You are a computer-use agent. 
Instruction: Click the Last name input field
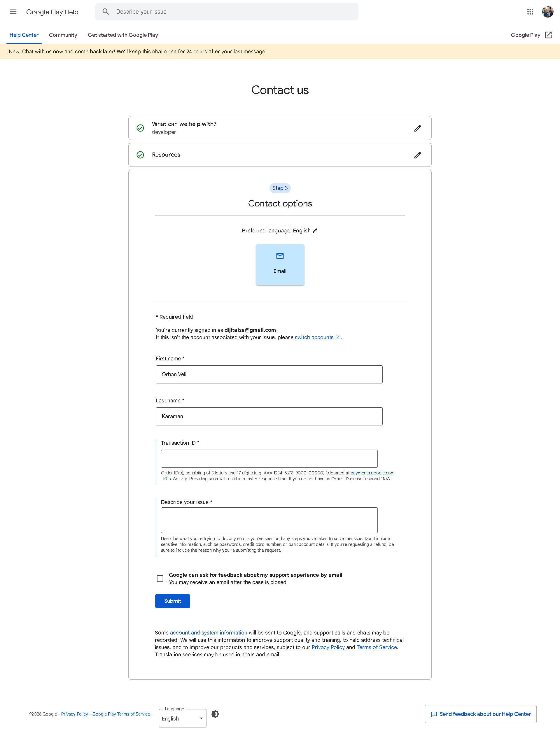coord(269,416)
